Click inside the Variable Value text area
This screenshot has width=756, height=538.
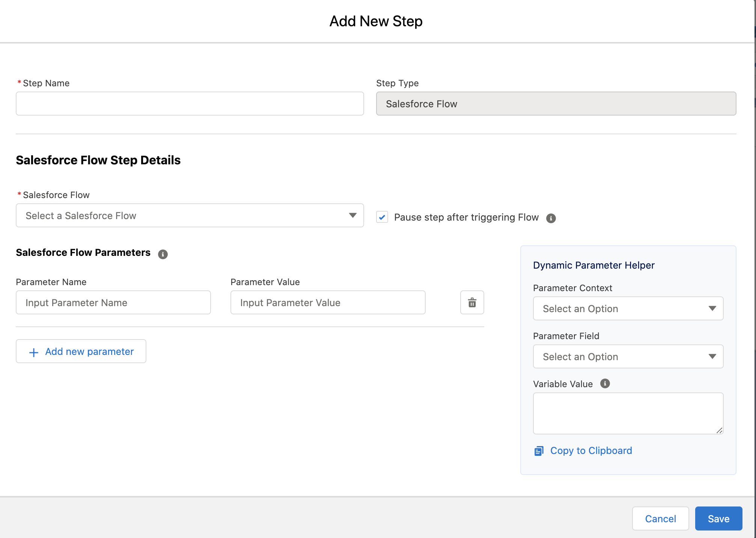(628, 413)
